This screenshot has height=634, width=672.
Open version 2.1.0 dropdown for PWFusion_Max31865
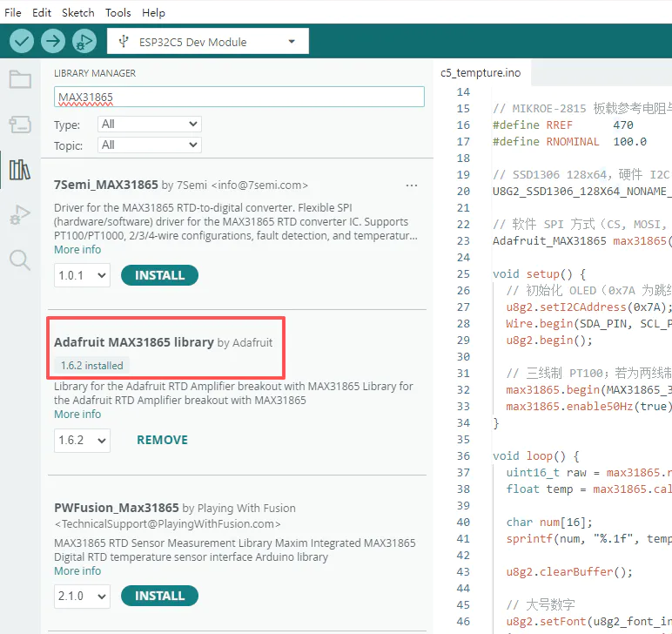[x=82, y=596]
